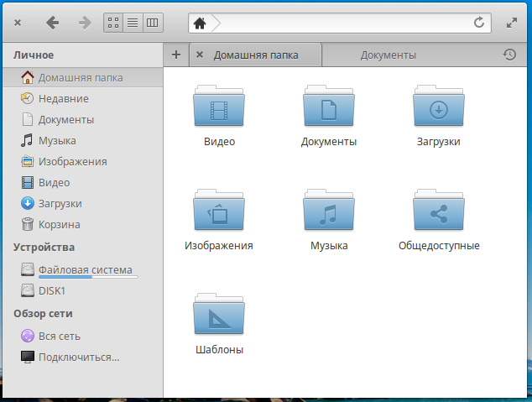The height and width of the screenshot is (402, 532).
Task: Select Корзина in the sidebar
Action: pos(59,224)
